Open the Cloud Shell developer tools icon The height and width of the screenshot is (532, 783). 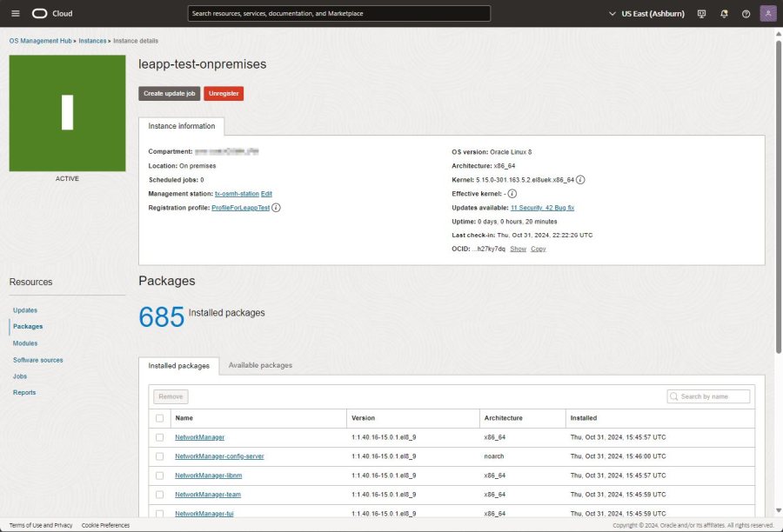701,14
